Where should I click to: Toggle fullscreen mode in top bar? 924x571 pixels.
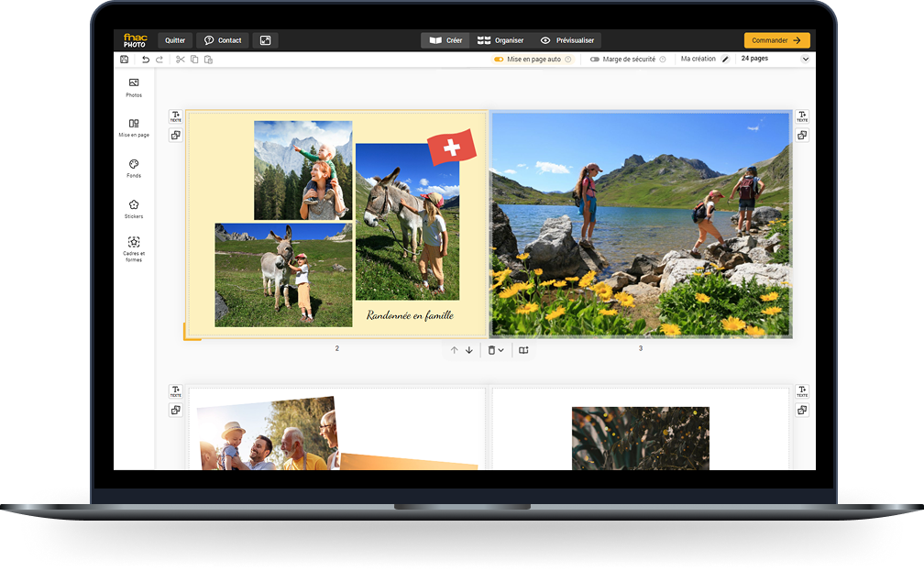coord(265,40)
